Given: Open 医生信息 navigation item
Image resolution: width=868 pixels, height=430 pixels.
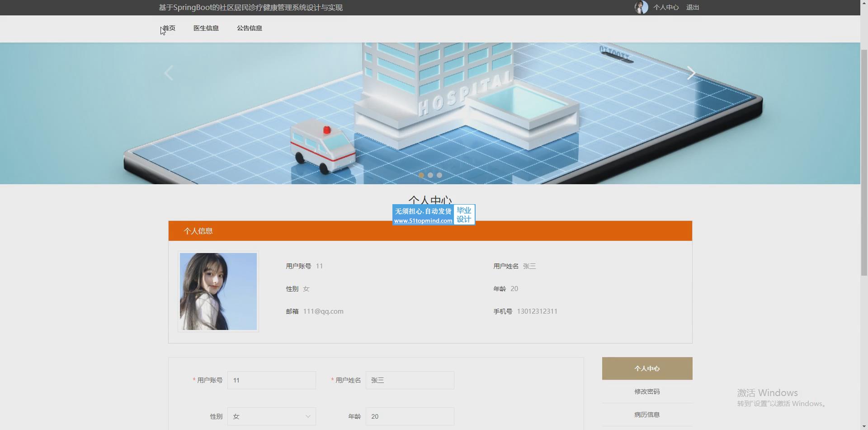Looking at the screenshot, I should click(206, 28).
